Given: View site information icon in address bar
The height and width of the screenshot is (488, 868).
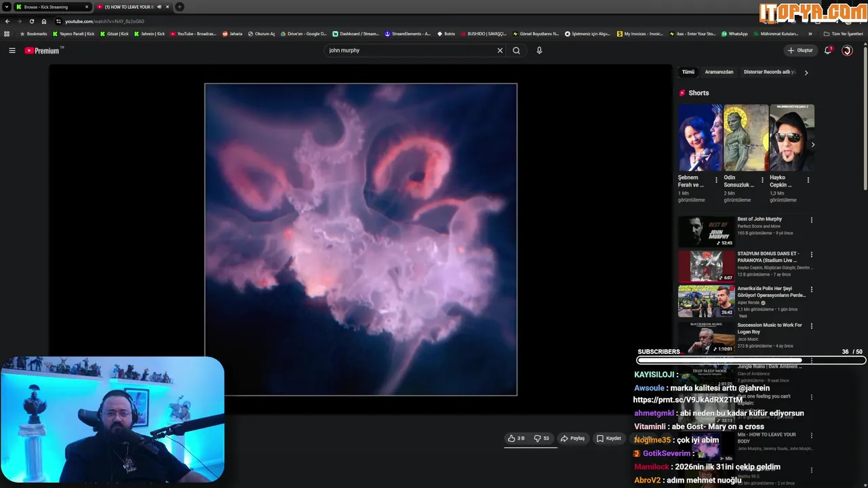Looking at the screenshot, I should (58, 21).
